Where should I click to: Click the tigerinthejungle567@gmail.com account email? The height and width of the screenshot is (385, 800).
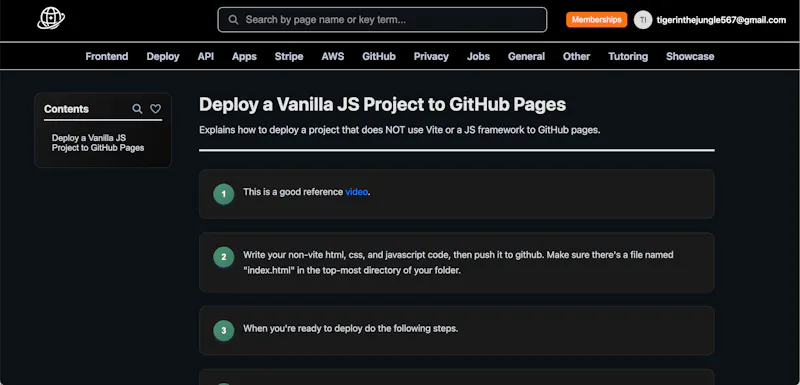[x=721, y=20]
